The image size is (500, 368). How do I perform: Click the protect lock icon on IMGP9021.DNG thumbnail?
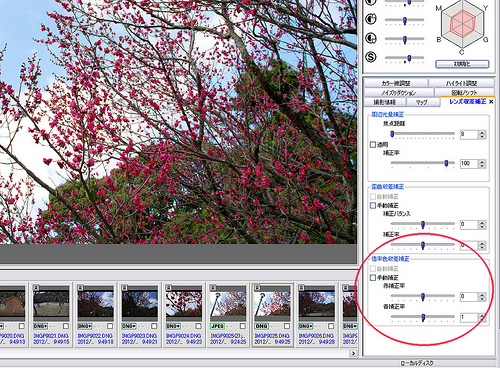click(36, 287)
